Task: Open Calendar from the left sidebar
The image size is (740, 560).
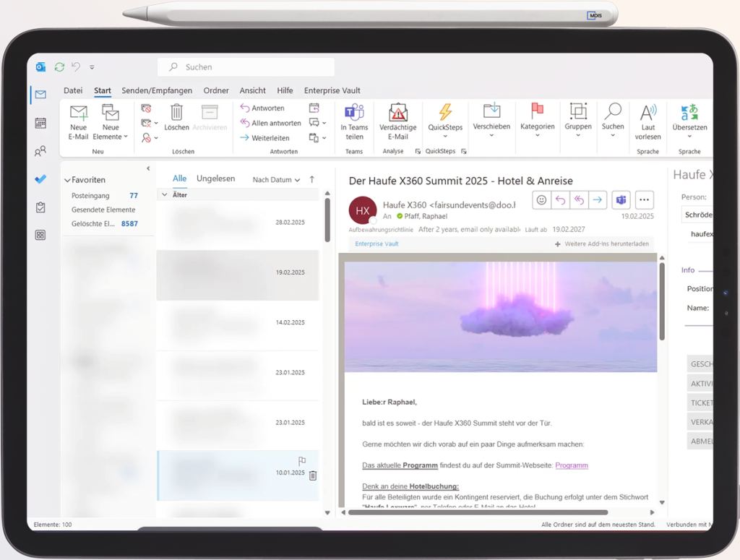Action: tap(40, 124)
